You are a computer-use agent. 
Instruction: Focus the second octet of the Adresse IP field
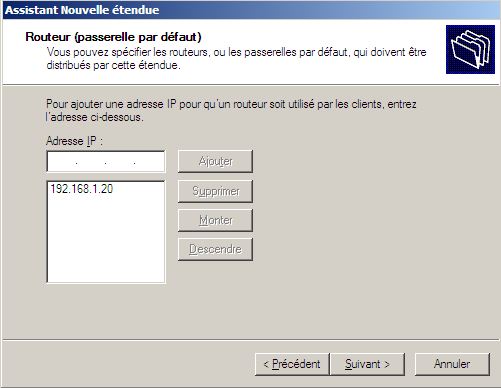coord(91,162)
